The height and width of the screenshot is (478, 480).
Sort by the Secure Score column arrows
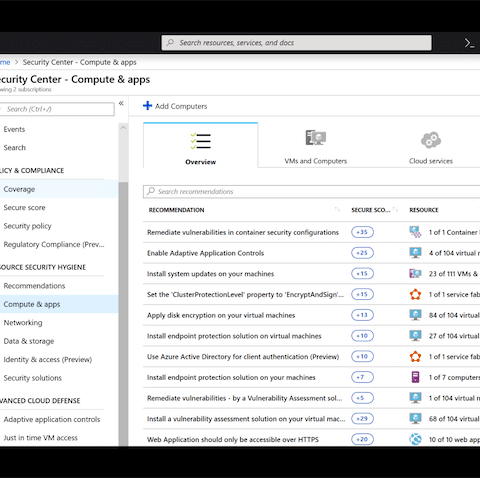[395, 209]
